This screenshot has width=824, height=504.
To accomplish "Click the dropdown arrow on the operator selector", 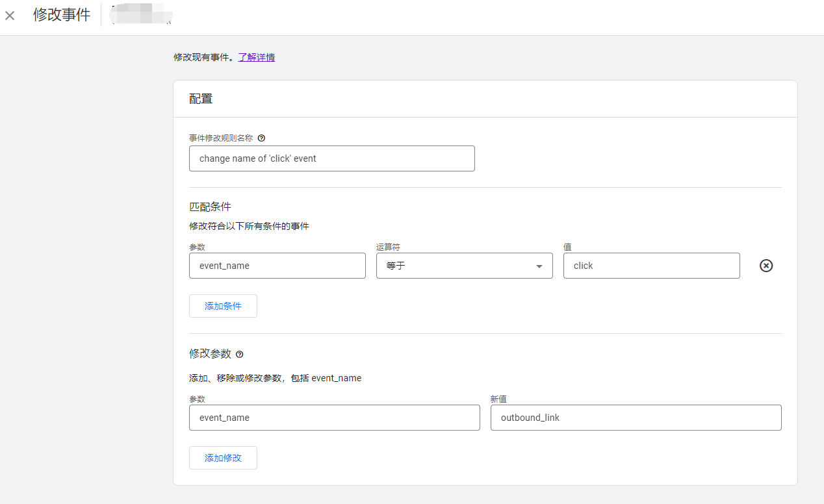I will [539, 266].
